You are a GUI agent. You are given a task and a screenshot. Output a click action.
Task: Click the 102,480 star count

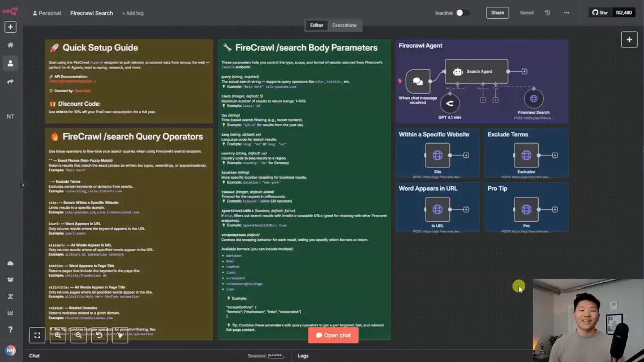(x=624, y=12)
